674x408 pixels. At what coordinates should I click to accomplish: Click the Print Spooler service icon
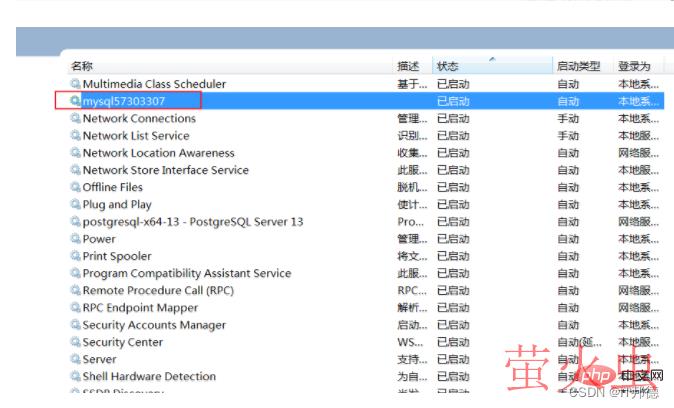point(75,256)
